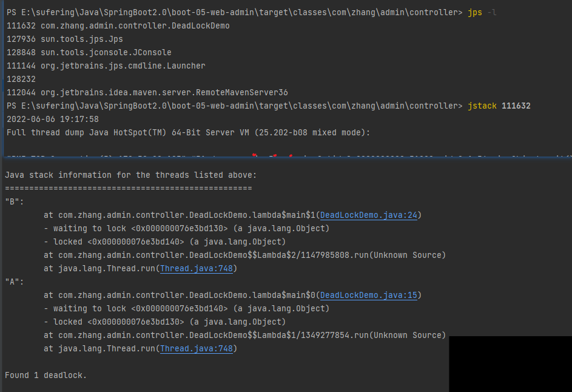Click the "Full thread dump" header line

pyautogui.click(x=188, y=132)
